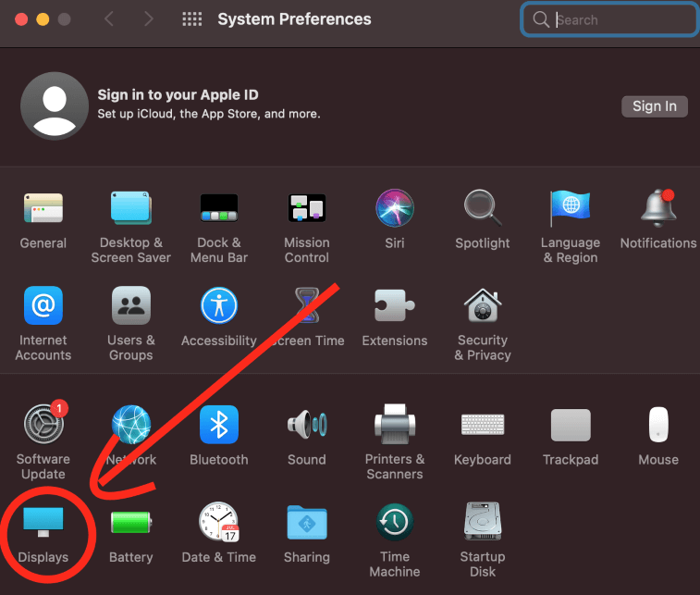This screenshot has width=700, height=595.
Task: Click "Sign in to your Apple ID" text
Action: point(178,94)
